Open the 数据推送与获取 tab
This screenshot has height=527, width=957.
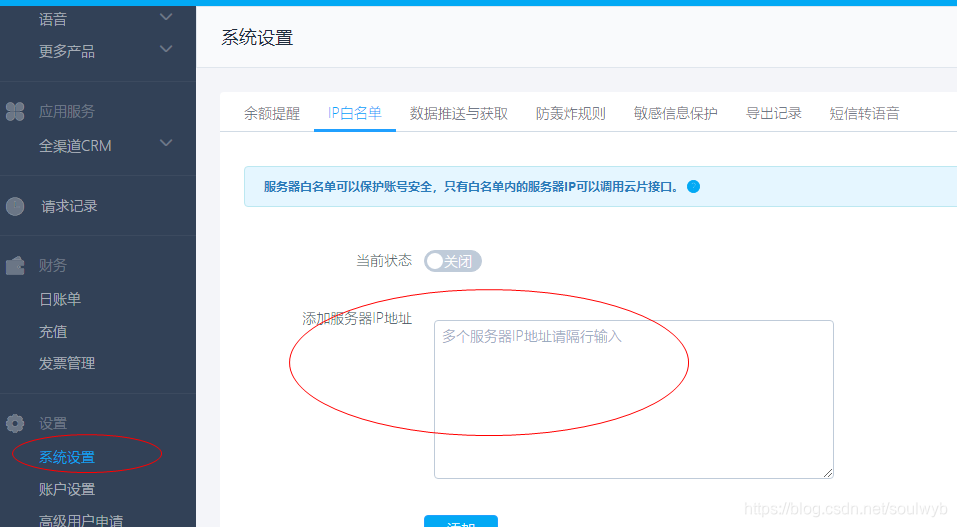pyautogui.click(x=458, y=114)
